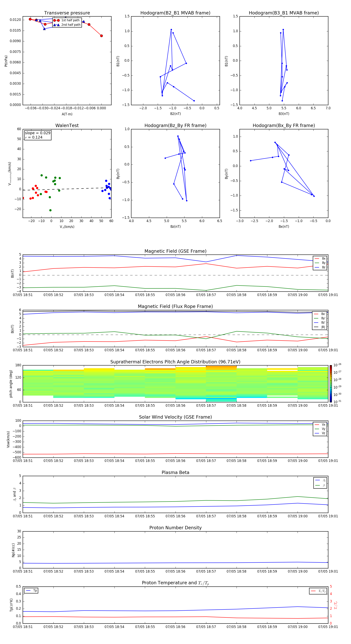Click the "A(T·m)" x-axis label
The width and height of the screenshot is (351, 644).
(x=67, y=114)
